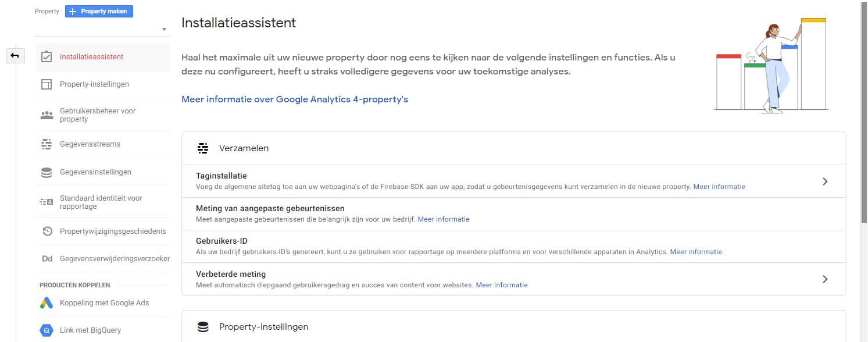The image size is (868, 342).
Task: Select Koppeling met Google Ads
Action: tap(104, 303)
